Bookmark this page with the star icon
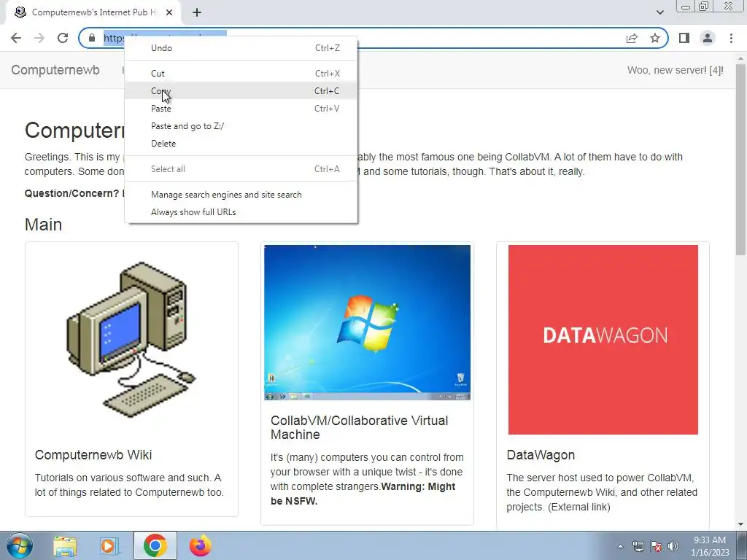This screenshot has height=560, width=747. [x=655, y=38]
